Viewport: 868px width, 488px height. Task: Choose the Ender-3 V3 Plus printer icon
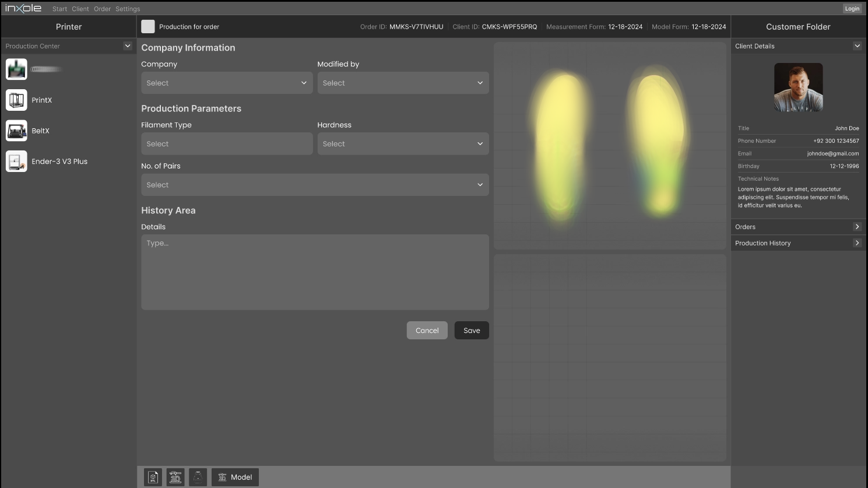pos(16,162)
